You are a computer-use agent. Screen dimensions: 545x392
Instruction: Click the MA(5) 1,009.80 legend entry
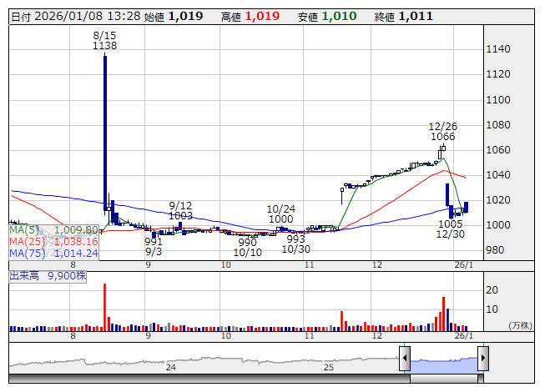pos(54,230)
